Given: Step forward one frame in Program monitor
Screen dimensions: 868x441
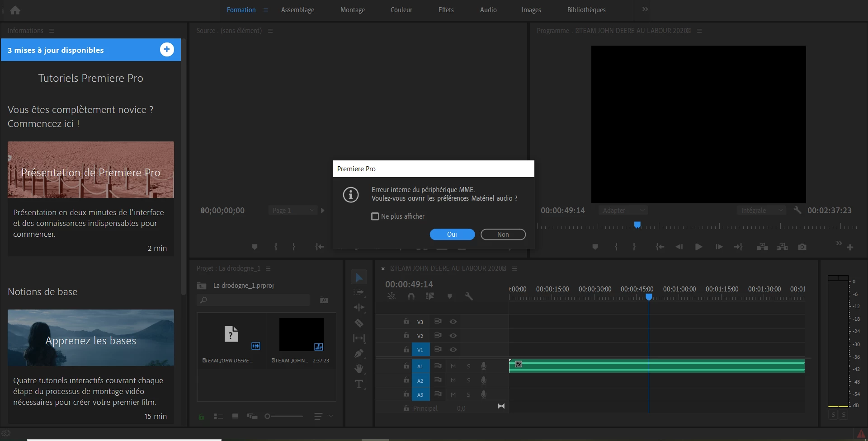Looking at the screenshot, I should click(x=719, y=247).
